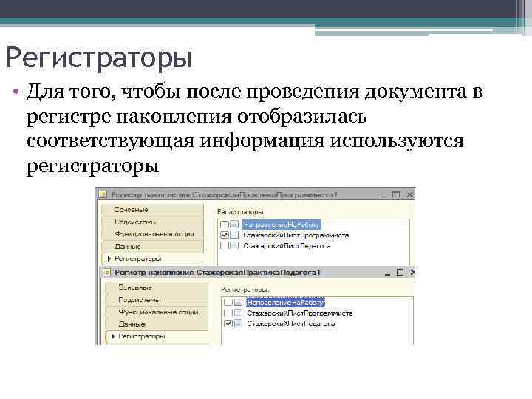This screenshot has height=399, width=532.
Task: Uncheck СтажерскийЛистПрограммиста in the upper register window
Action: coord(225,235)
